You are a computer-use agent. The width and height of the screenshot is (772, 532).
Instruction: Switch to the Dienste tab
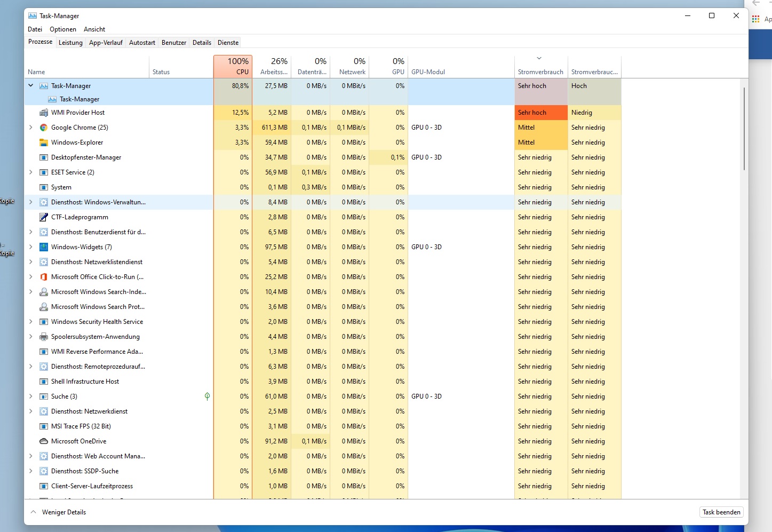coord(228,43)
